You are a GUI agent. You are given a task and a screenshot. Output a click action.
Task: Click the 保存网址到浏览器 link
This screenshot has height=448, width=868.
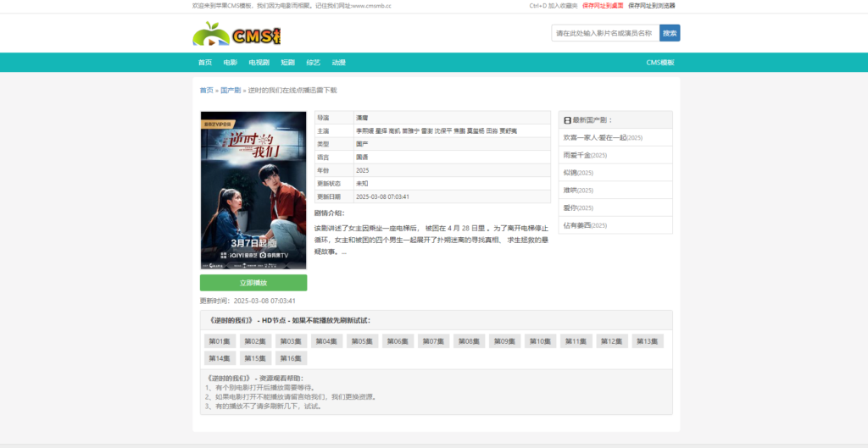pyautogui.click(x=652, y=6)
